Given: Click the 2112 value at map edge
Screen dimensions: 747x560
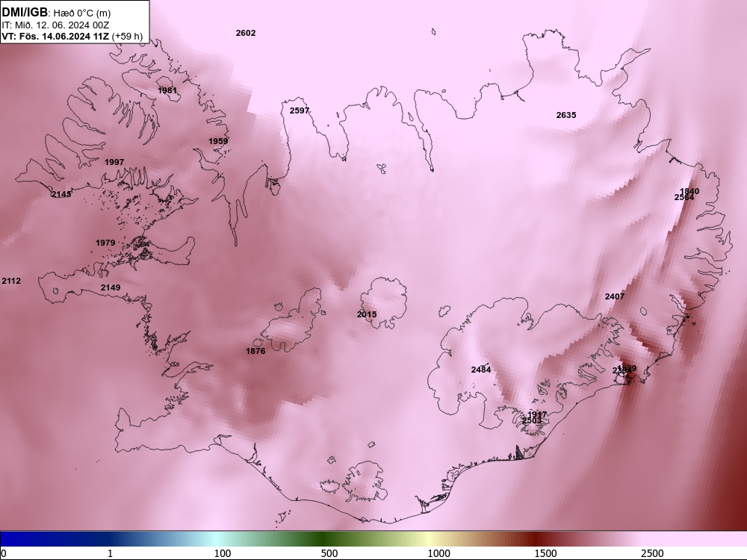Looking at the screenshot, I should click(x=11, y=281).
